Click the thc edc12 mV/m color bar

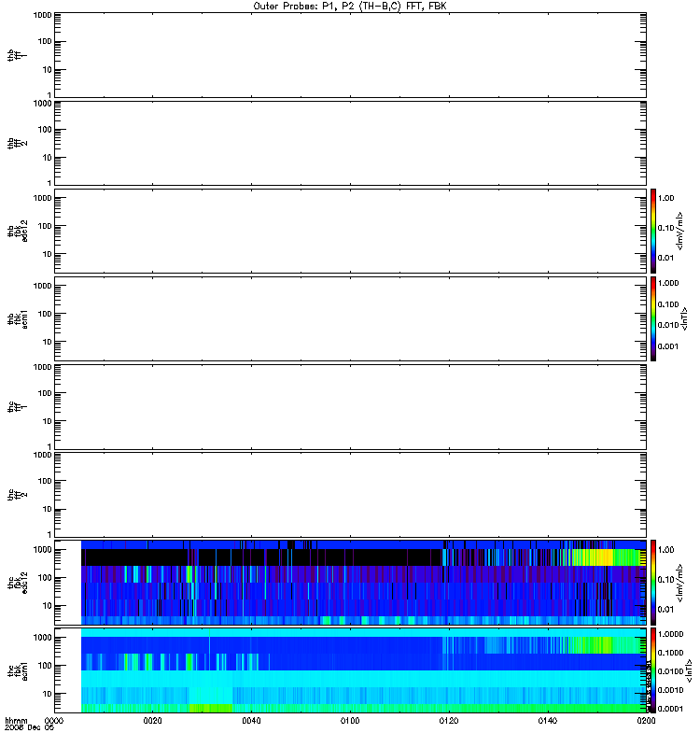tap(653, 583)
